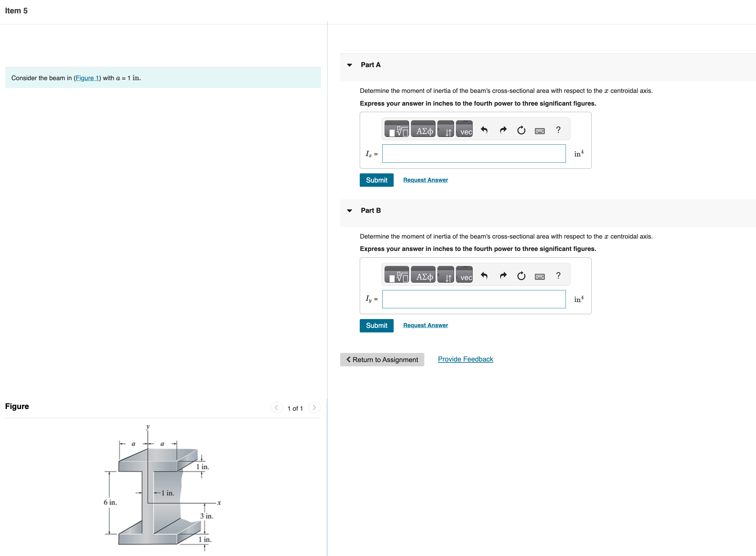Screen dimensions: 756x556
Task: Open the Figure 1 link
Action: coord(87,78)
